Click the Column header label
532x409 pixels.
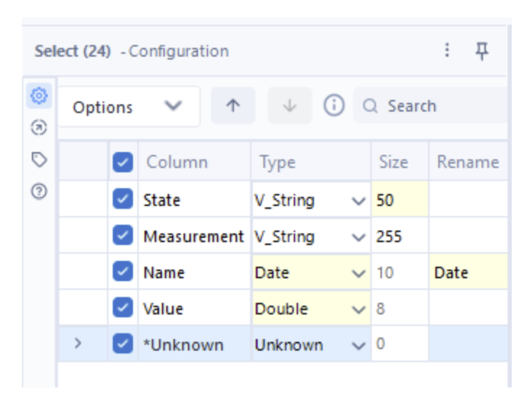point(177,162)
